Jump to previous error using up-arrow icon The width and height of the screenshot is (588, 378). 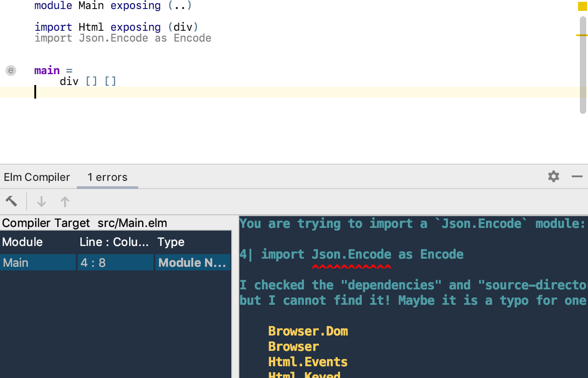[65, 201]
